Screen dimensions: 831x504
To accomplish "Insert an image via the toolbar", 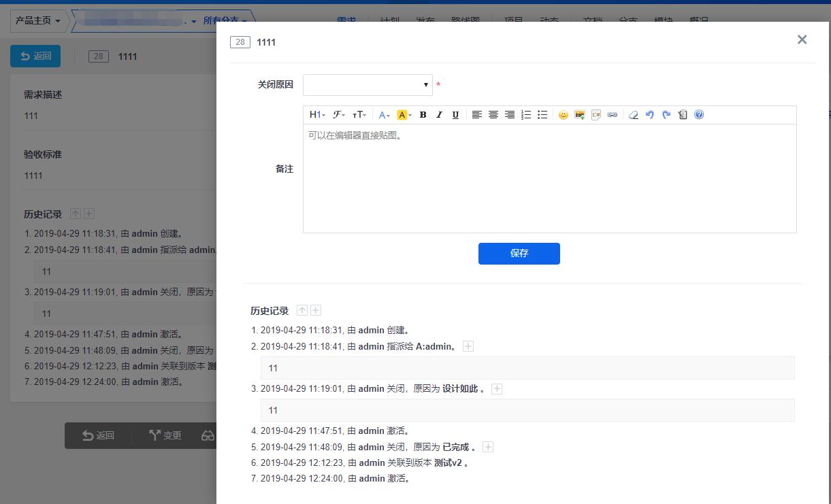I will click(x=580, y=115).
